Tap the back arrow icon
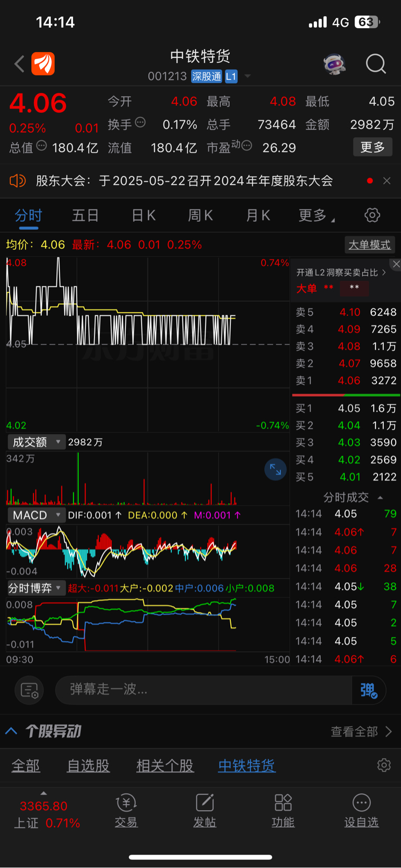This screenshot has height=868, width=401. tap(20, 64)
